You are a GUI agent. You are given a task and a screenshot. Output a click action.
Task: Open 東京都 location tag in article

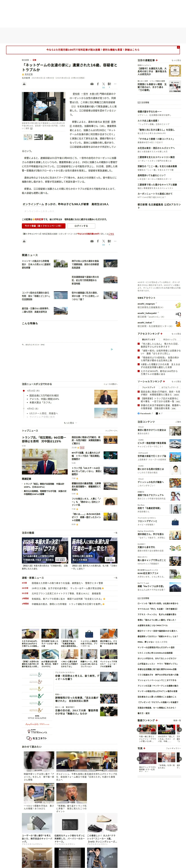pos(106,122)
